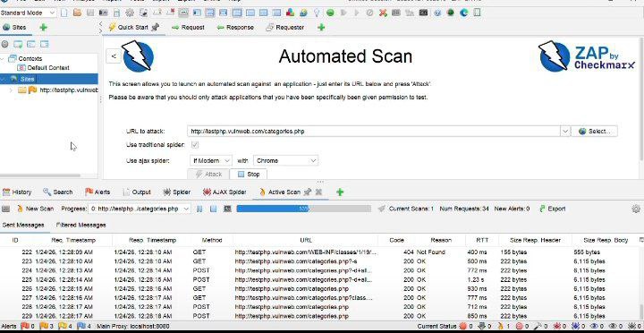The height and width of the screenshot is (333, 644).
Task: Click the New Scan button
Action: (x=35, y=209)
